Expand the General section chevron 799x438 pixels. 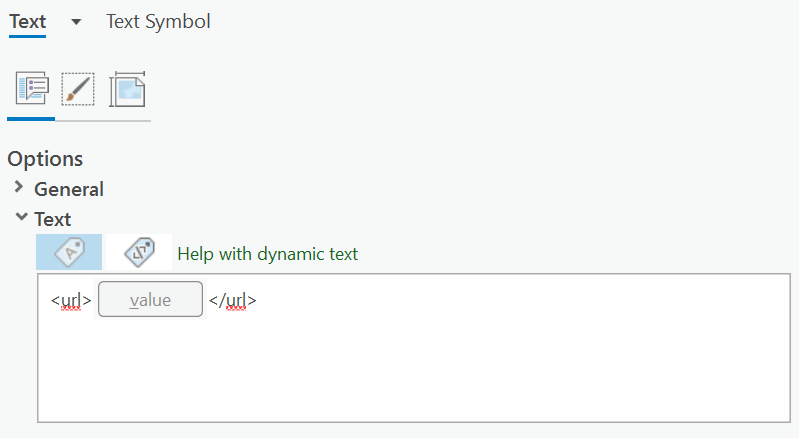pyautogui.click(x=19, y=188)
